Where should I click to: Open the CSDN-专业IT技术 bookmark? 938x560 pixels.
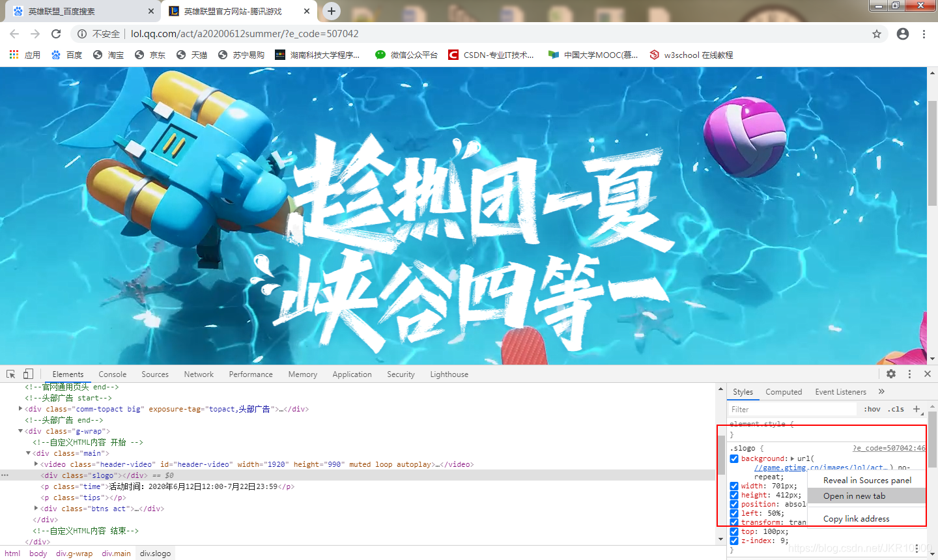click(491, 55)
